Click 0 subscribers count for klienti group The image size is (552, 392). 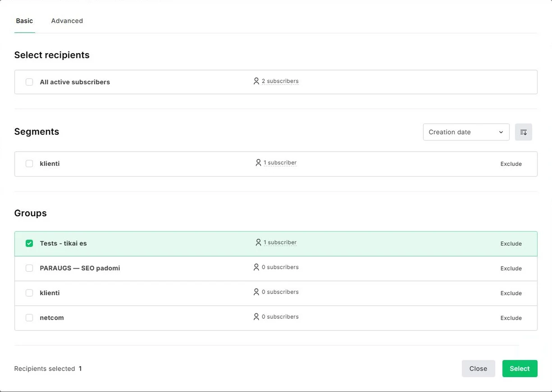tap(280, 292)
